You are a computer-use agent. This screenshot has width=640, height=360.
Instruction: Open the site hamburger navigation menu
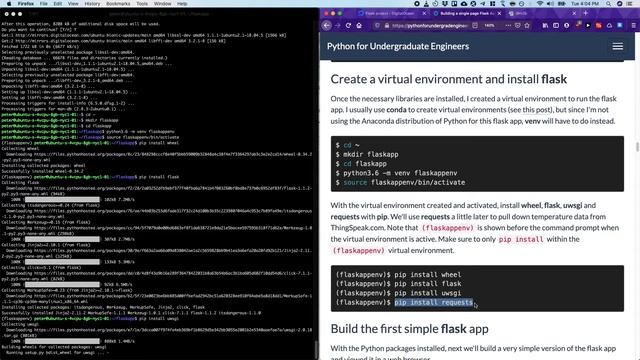tap(618, 46)
